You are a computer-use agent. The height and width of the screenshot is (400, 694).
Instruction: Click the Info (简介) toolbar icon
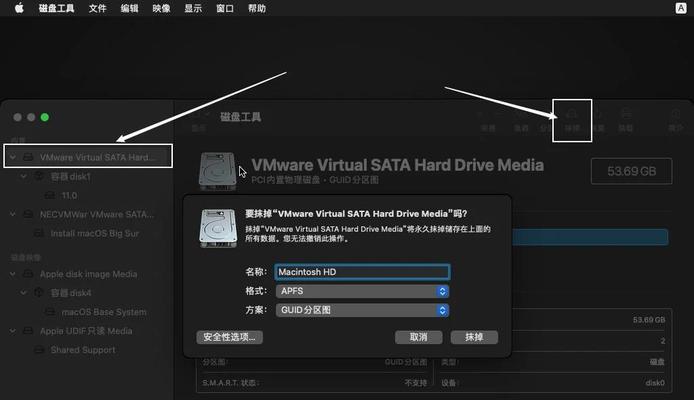675,120
